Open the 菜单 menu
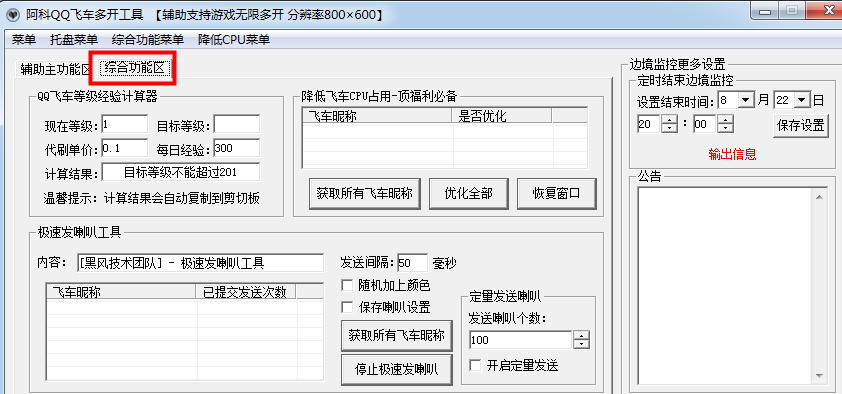The height and width of the screenshot is (394, 842). click(x=24, y=39)
